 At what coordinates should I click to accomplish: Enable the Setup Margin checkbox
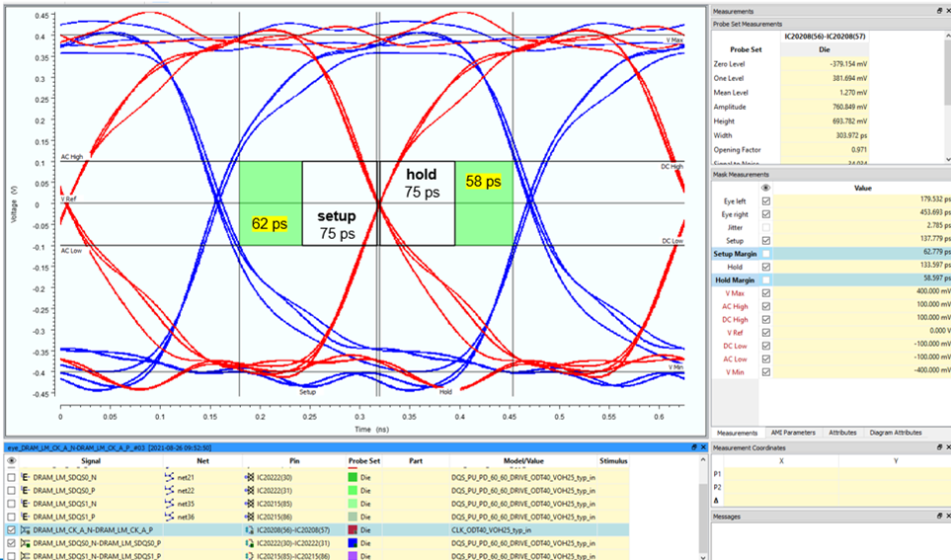coord(767,254)
